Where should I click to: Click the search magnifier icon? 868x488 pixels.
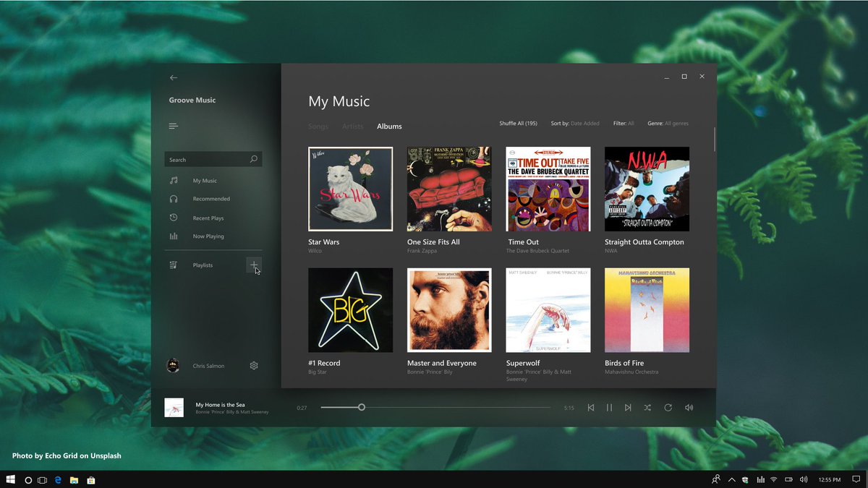pyautogui.click(x=253, y=159)
